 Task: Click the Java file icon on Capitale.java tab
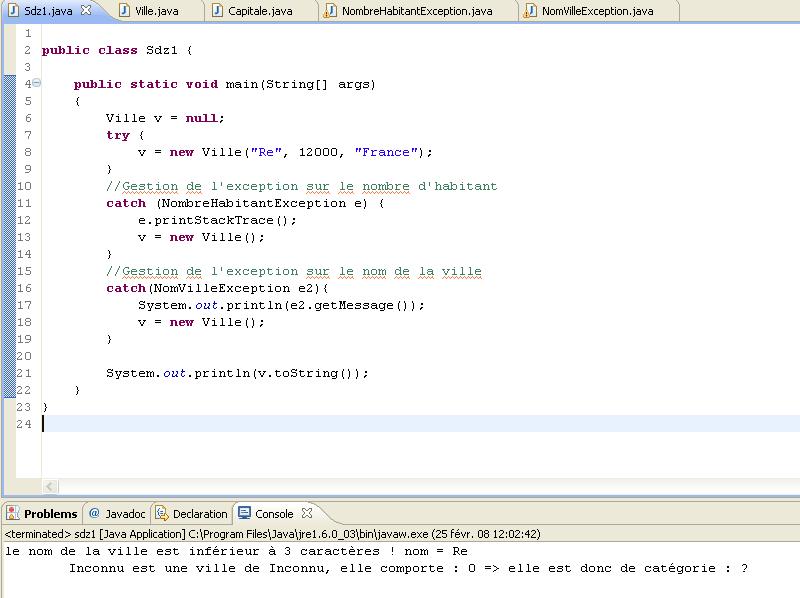[217, 10]
